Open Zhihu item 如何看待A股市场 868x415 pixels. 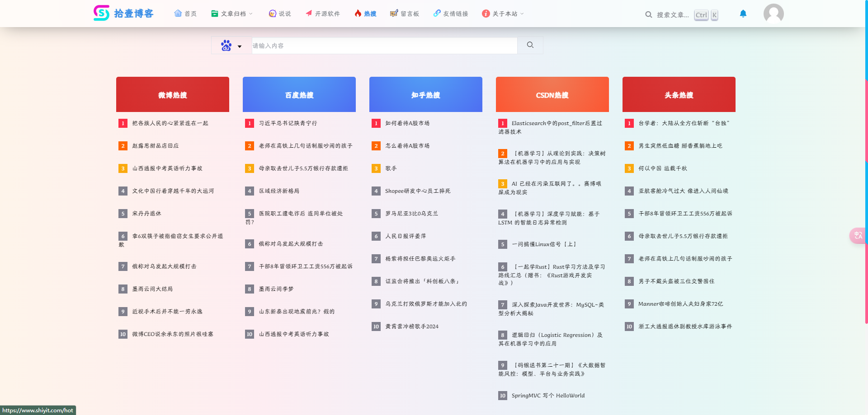tap(407, 123)
